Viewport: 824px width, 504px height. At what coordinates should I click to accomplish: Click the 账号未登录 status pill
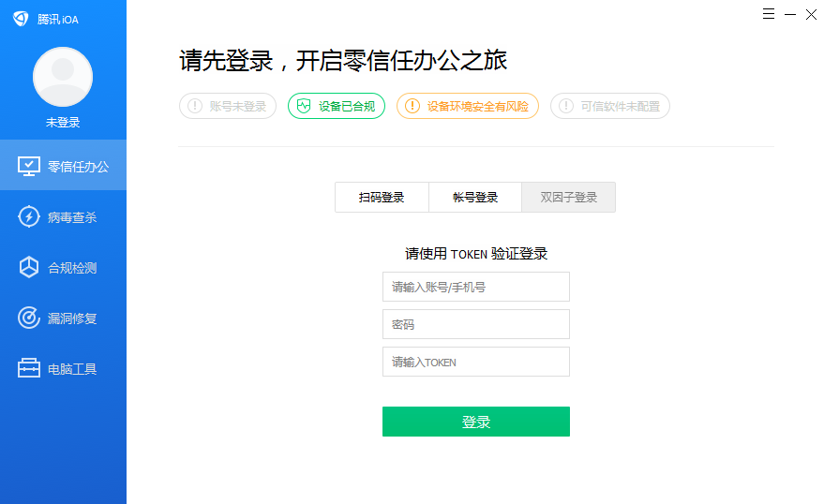click(x=228, y=106)
